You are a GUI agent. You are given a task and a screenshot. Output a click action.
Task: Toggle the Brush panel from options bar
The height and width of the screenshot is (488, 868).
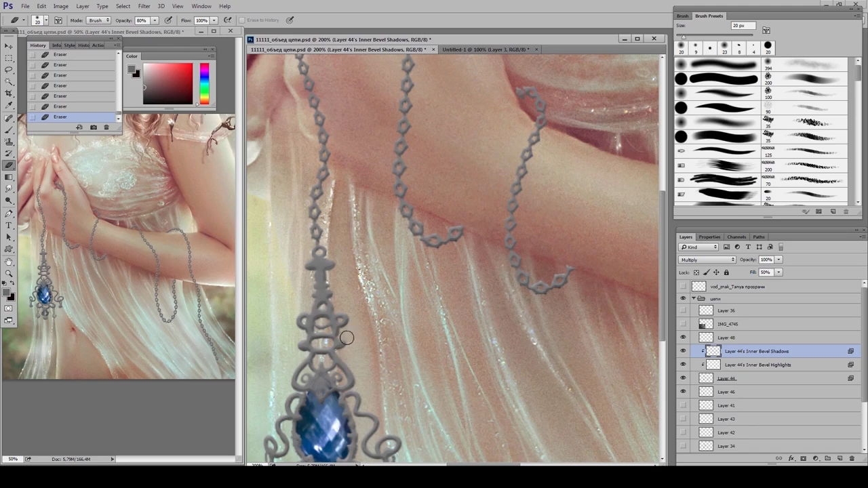coord(58,20)
